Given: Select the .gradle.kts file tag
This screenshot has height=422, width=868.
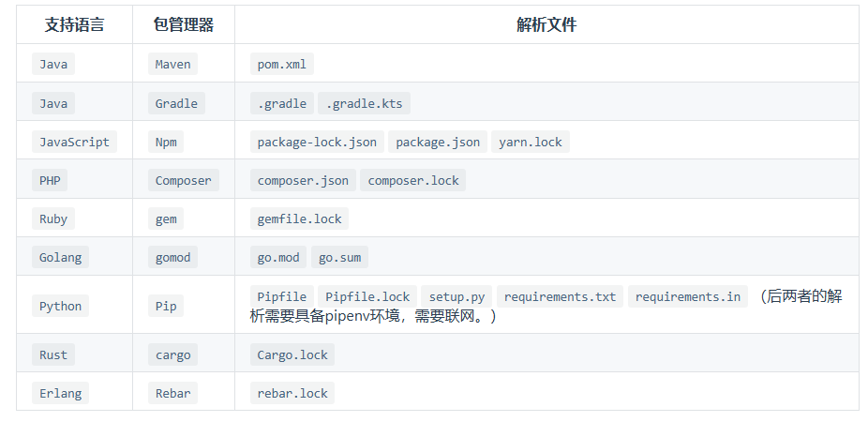Looking at the screenshot, I should [365, 103].
